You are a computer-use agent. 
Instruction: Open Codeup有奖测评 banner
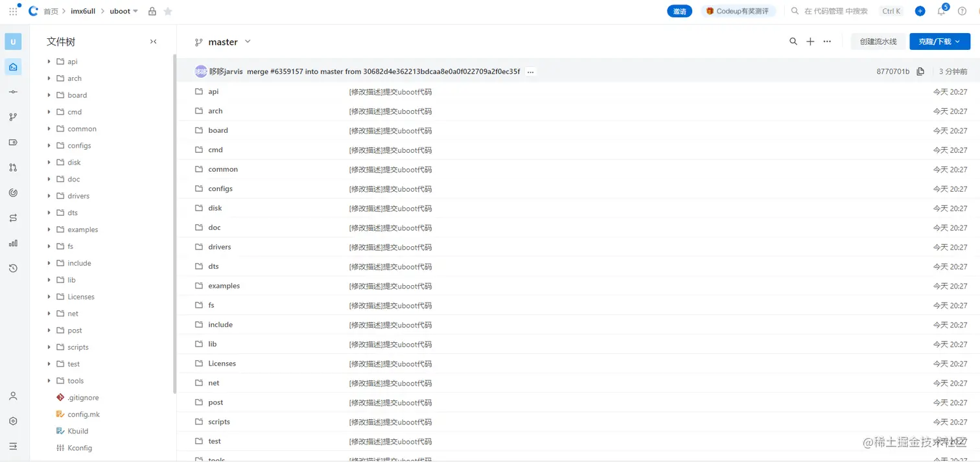coord(738,11)
